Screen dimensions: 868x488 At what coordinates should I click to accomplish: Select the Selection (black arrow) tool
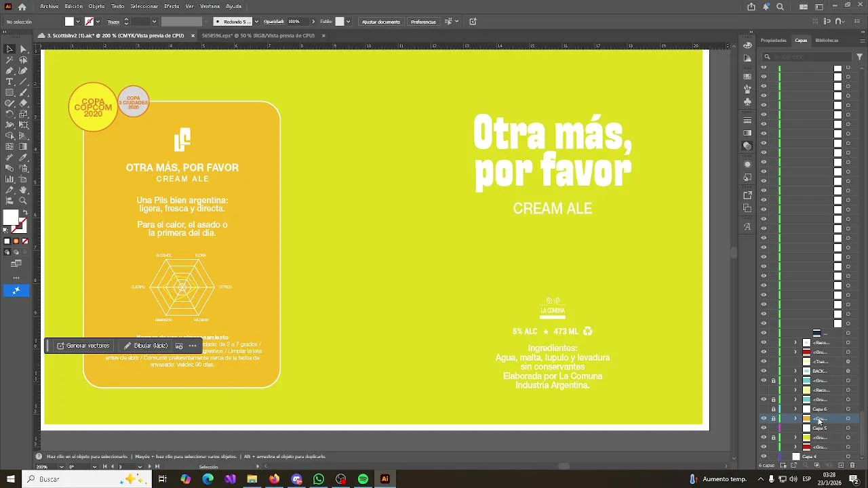(x=9, y=49)
